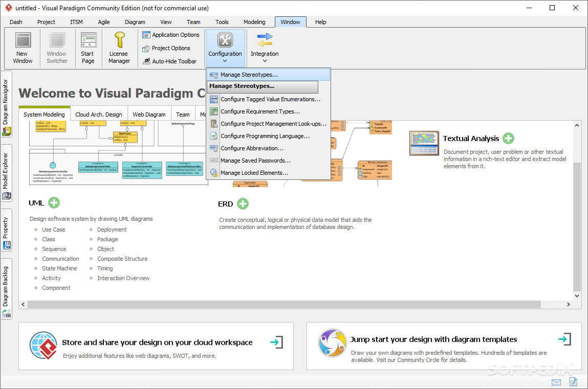Click horizontal scrollbar right arrow

[x=569, y=304]
